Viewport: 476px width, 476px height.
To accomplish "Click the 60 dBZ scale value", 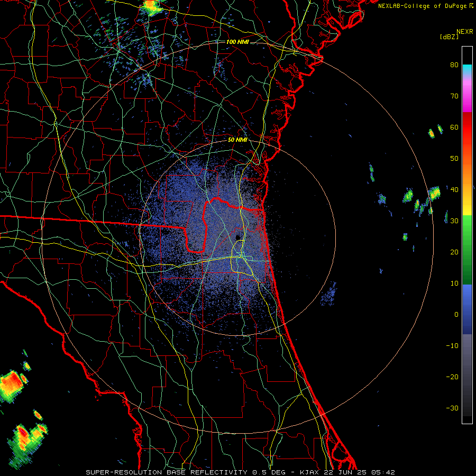I will click(454, 127).
